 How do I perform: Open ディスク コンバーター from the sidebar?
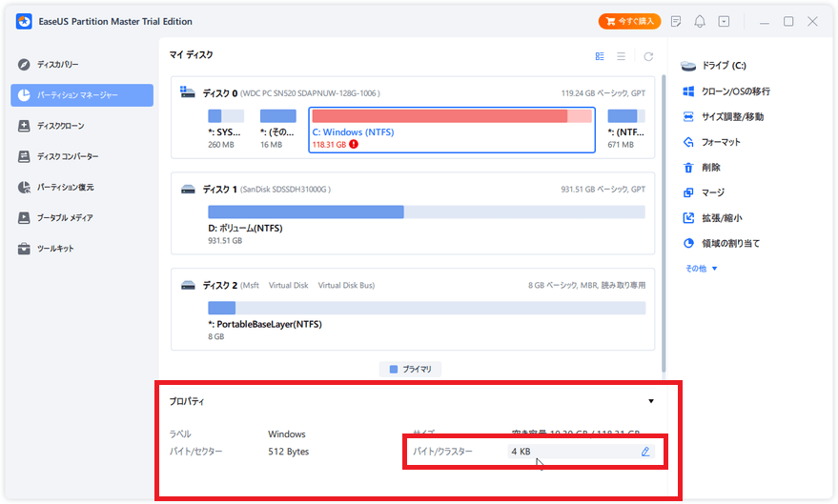coord(67,156)
